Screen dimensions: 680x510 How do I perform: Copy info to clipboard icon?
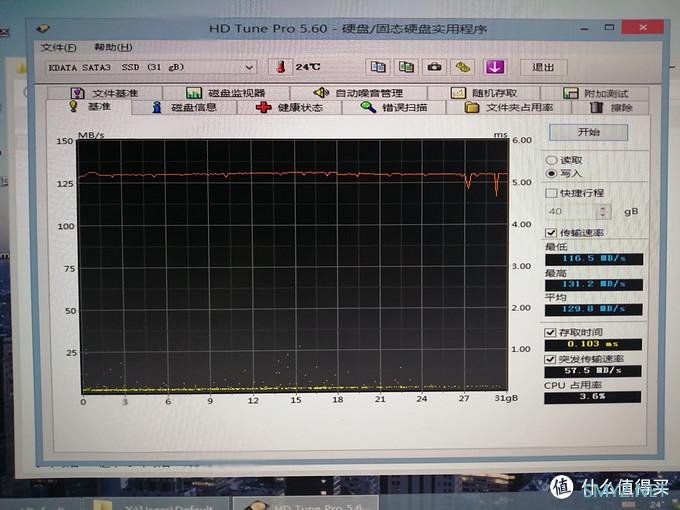tap(378, 67)
